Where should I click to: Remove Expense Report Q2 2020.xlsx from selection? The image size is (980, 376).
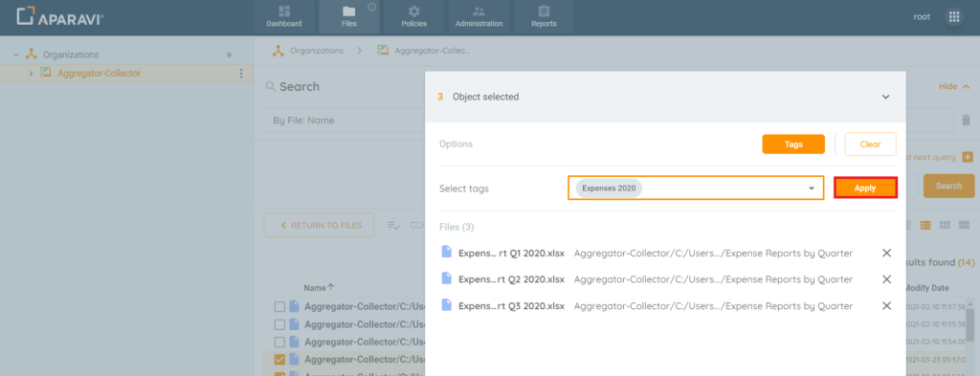(886, 279)
